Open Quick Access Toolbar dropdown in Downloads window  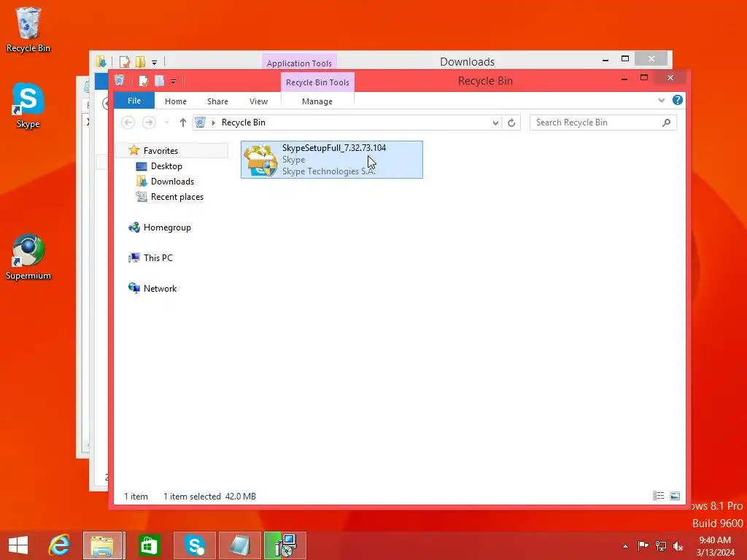tap(155, 63)
